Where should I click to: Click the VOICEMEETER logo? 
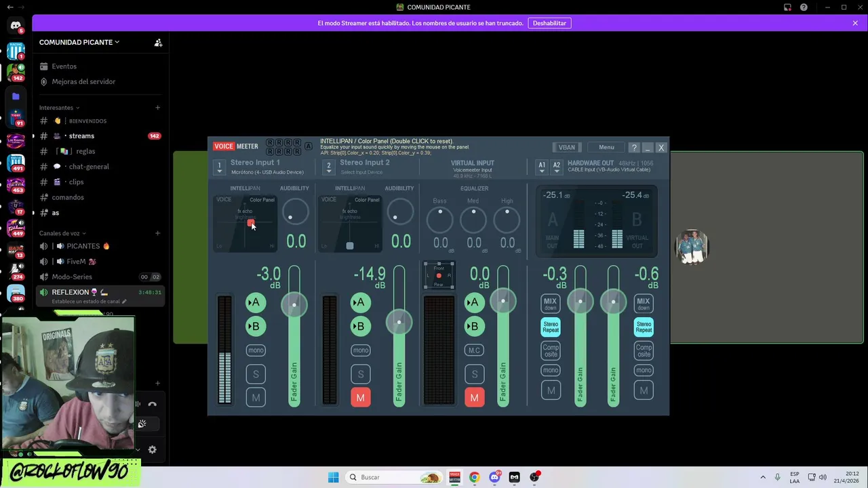[236, 146]
